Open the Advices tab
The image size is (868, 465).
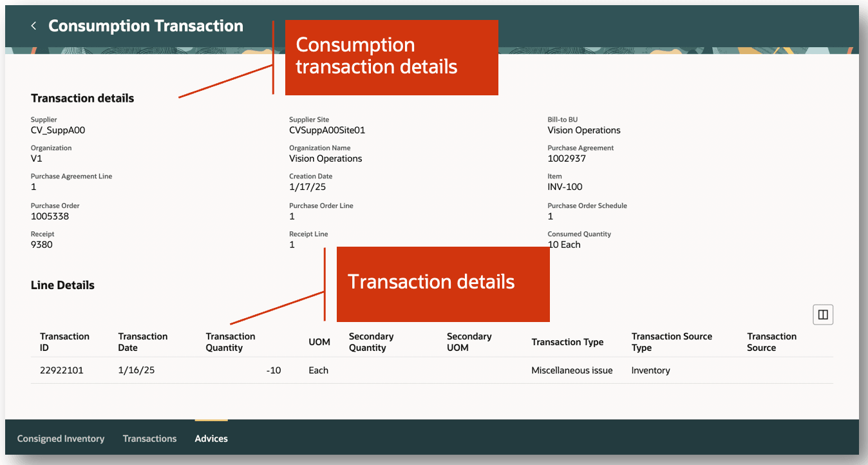(211, 438)
